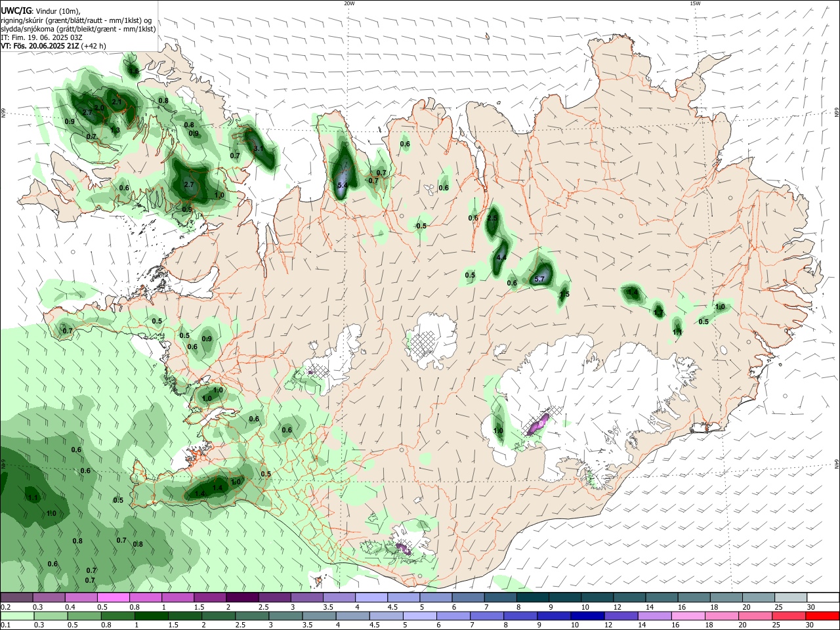Click the '15W' longitude label
The height and width of the screenshot is (630, 840).
coord(695,3)
